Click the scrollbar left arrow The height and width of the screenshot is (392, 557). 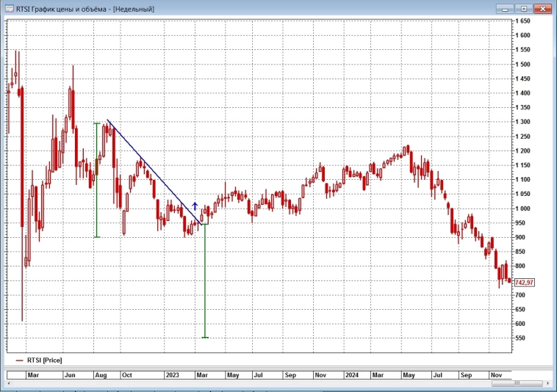coord(9,383)
